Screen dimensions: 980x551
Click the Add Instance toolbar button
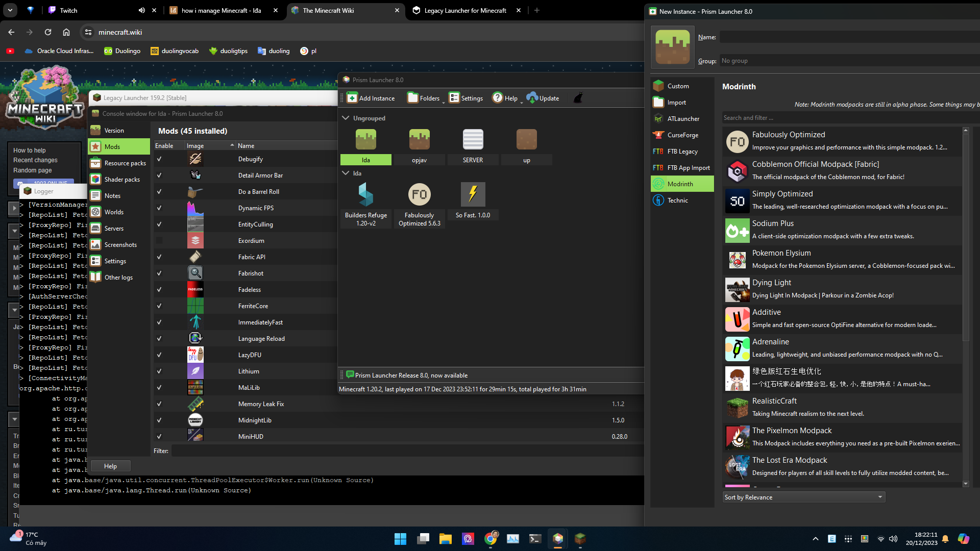pos(371,98)
